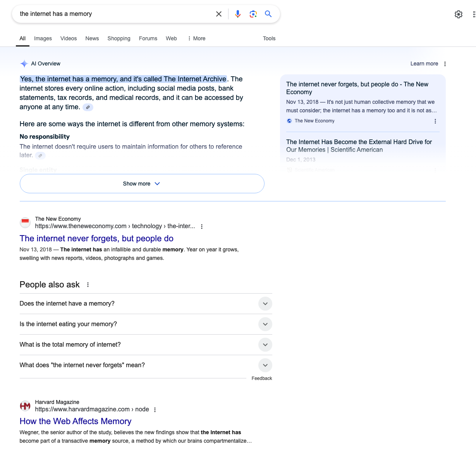Click the thenewecononomy.com result URL
This screenshot has width=476, height=452.
pyautogui.click(x=115, y=226)
